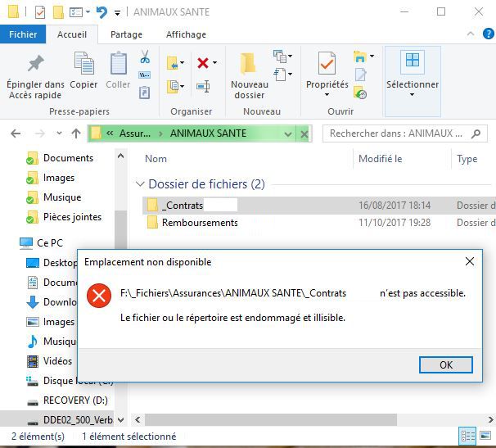
Task: Open the Propriétés dropdown arrow
Action: pyautogui.click(x=327, y=94)
